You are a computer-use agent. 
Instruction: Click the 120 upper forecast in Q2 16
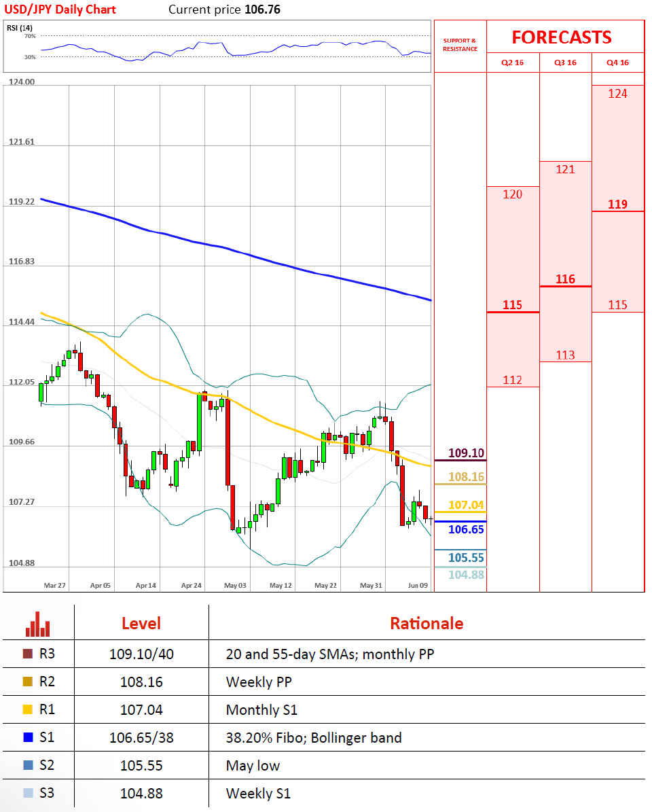pos(512,195)
